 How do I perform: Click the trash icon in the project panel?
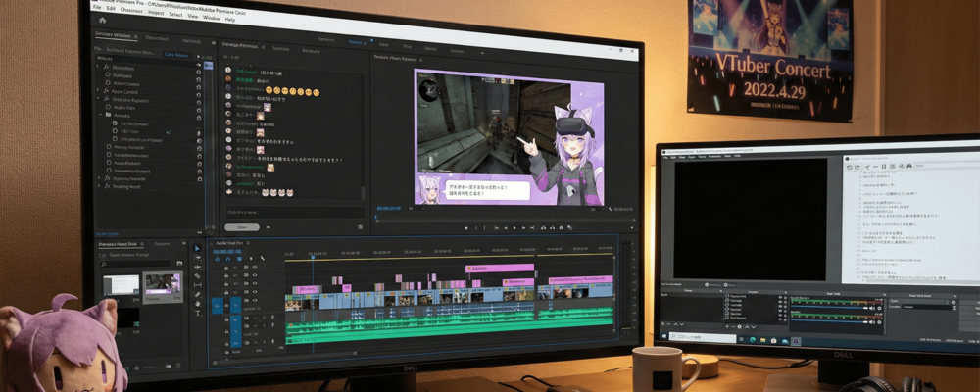pyautogui.click(x=178, y=366)
